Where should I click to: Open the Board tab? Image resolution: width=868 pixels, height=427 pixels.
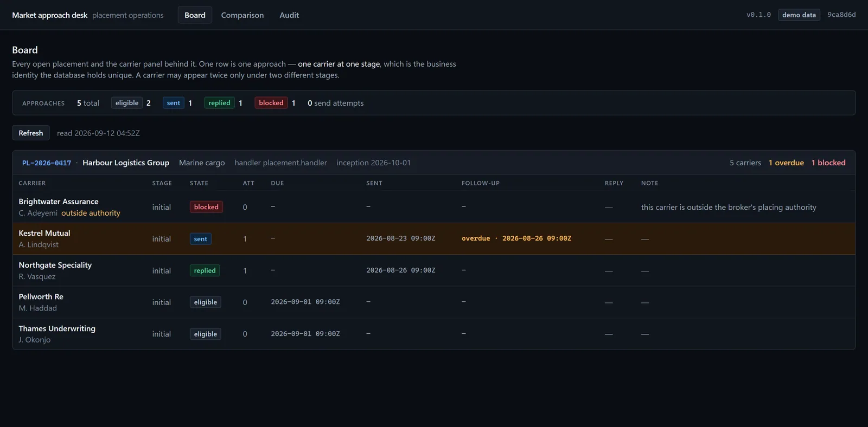pyautogui.click(x=195, y=15)
